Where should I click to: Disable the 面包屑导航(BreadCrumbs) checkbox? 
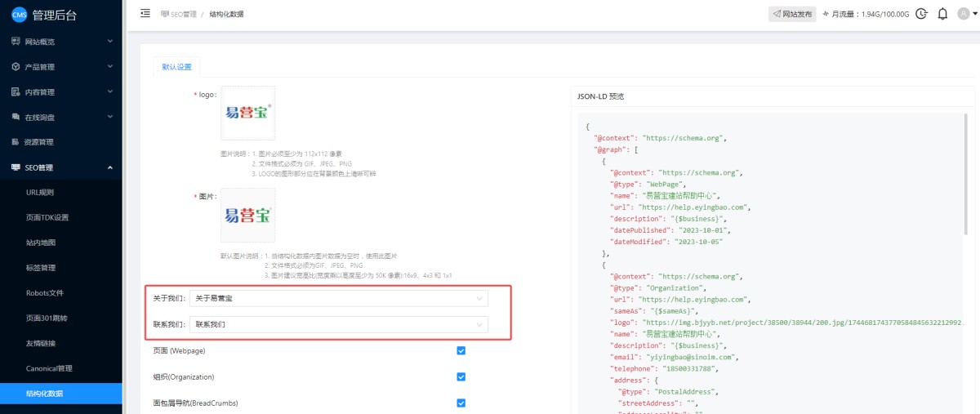461,403
